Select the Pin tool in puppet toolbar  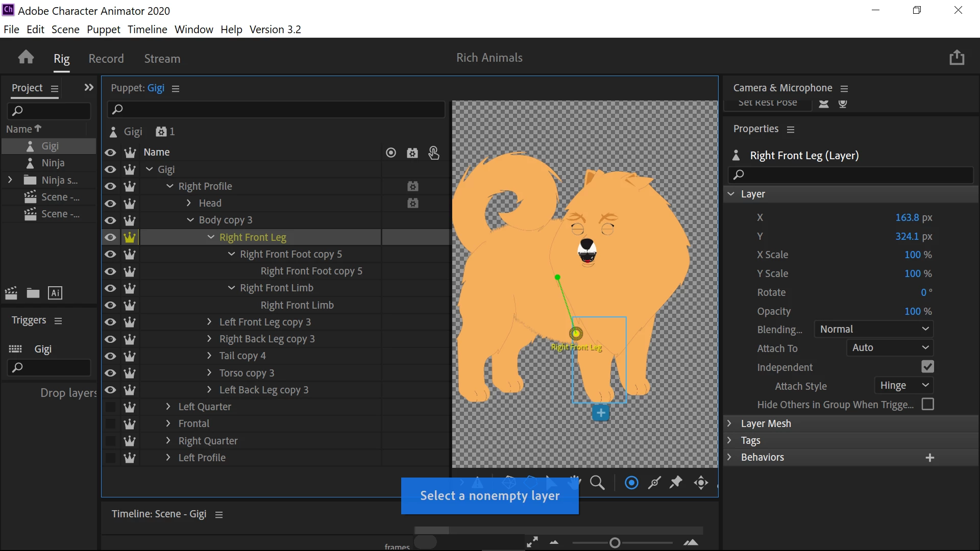(676, 482)
